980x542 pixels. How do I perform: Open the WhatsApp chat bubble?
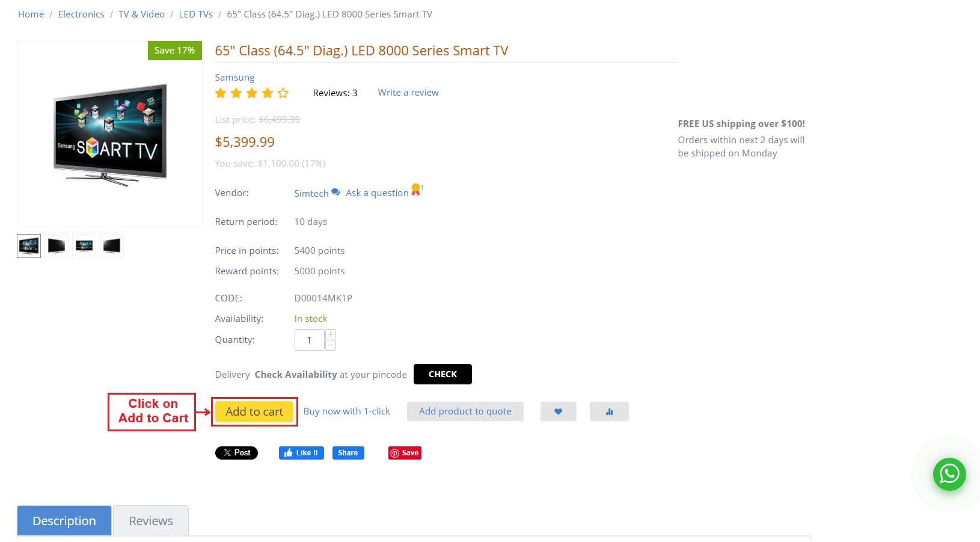tap(949, 474)
